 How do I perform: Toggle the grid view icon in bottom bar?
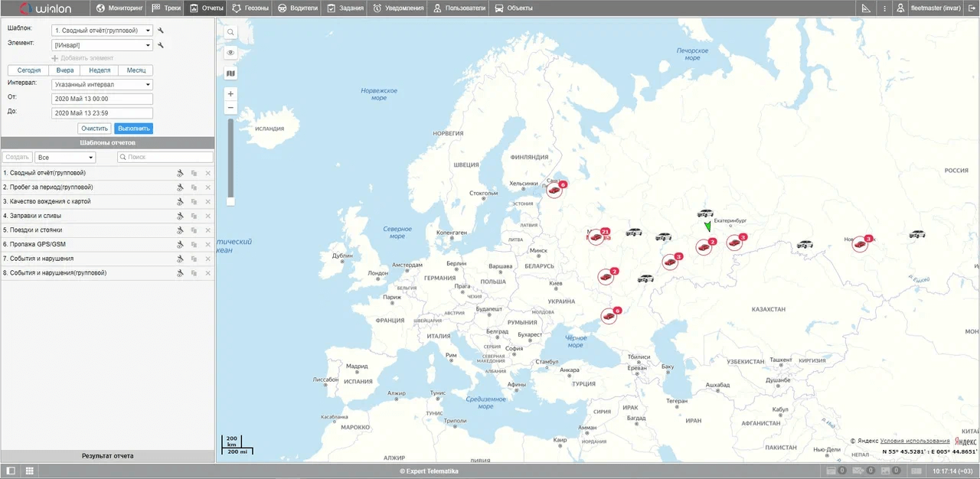click(29, 471)
